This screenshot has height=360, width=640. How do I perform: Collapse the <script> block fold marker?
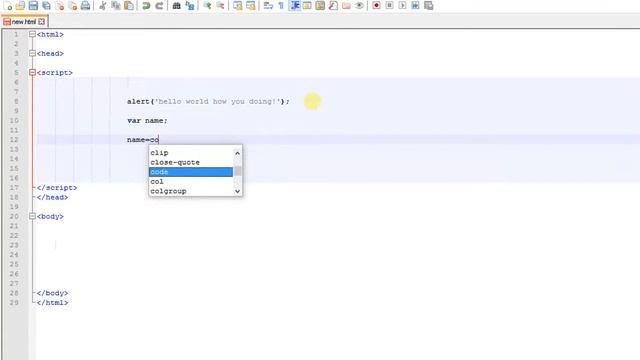coord(32,73)
